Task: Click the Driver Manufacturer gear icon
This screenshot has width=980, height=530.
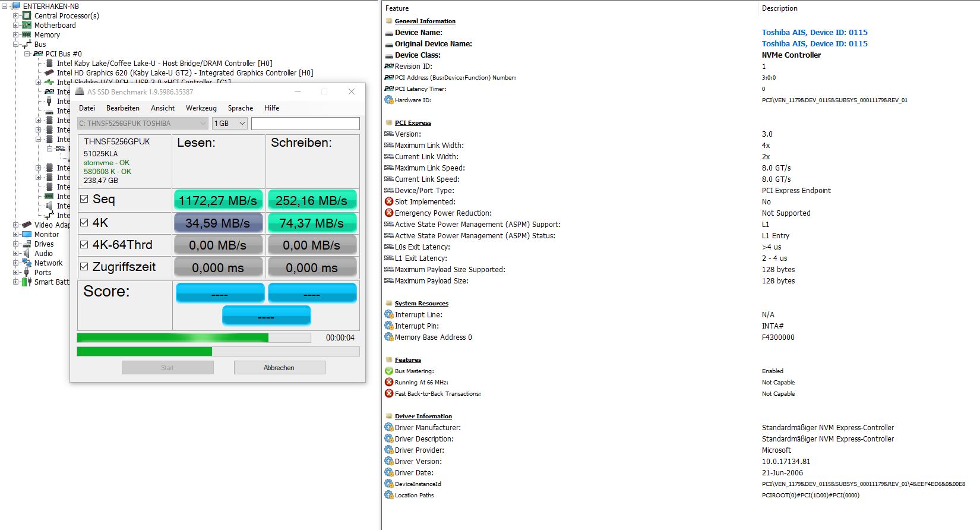Action: tap(389, 427)
